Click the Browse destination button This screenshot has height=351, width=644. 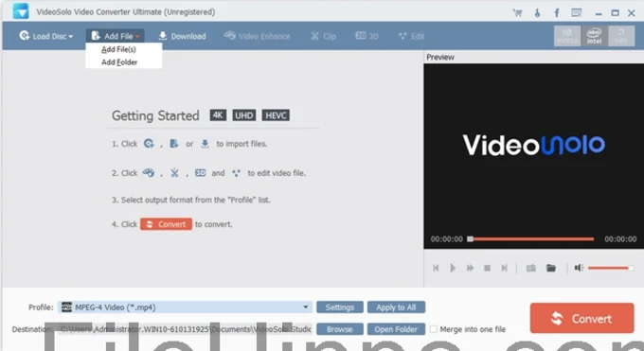click(340, 329)
